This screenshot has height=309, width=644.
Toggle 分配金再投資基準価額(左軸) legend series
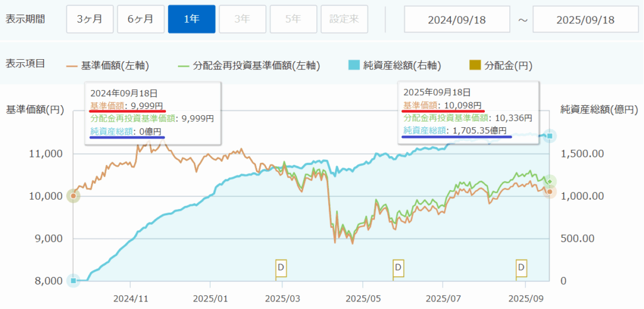coord(250,65)
